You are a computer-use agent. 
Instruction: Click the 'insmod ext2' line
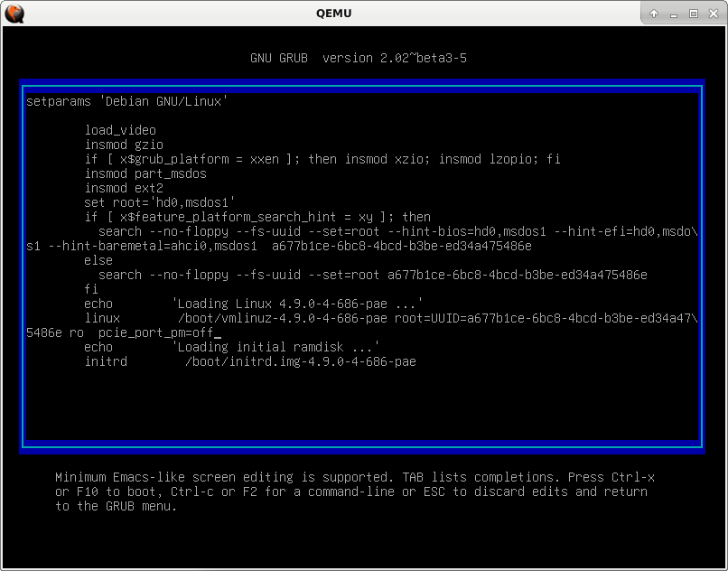(x=124, y=188)
